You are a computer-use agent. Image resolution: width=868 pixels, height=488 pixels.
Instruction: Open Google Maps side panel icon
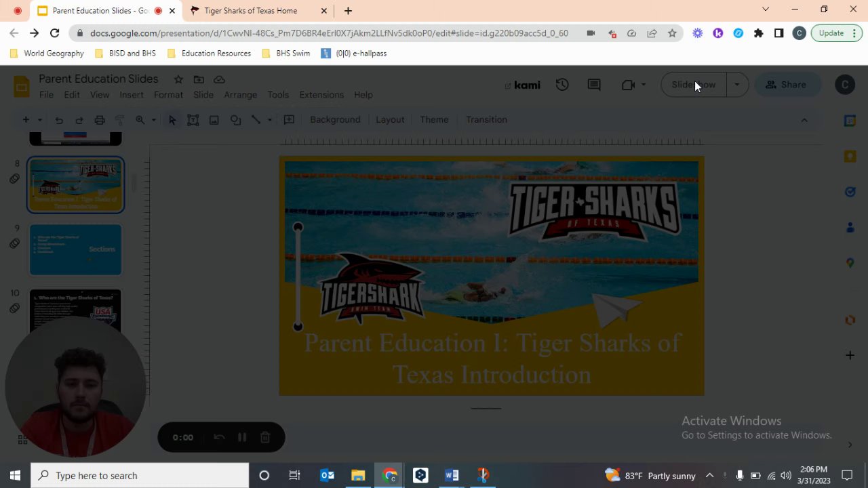coord(850,262)
